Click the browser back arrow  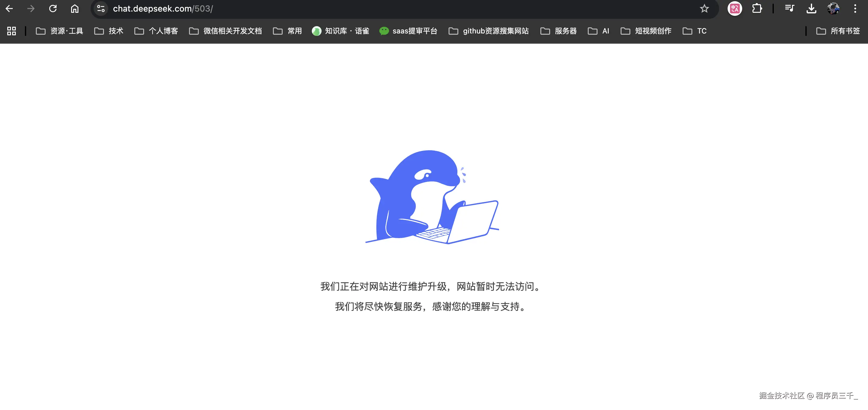9,9
